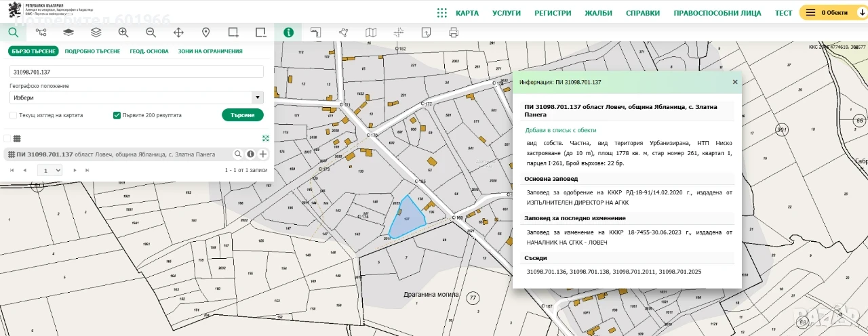This screenshot has width=868, height=336.
Task: Click the Драганина могила map label
Action: click(x=431, y=295)
